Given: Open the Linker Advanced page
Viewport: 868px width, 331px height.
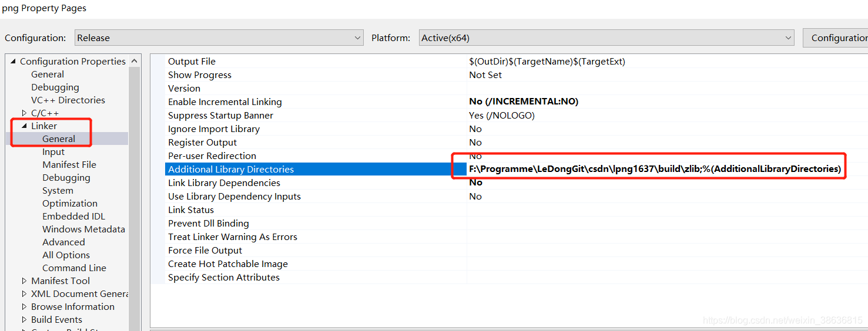Looking at the screenshot, I should tap(63, 242).
